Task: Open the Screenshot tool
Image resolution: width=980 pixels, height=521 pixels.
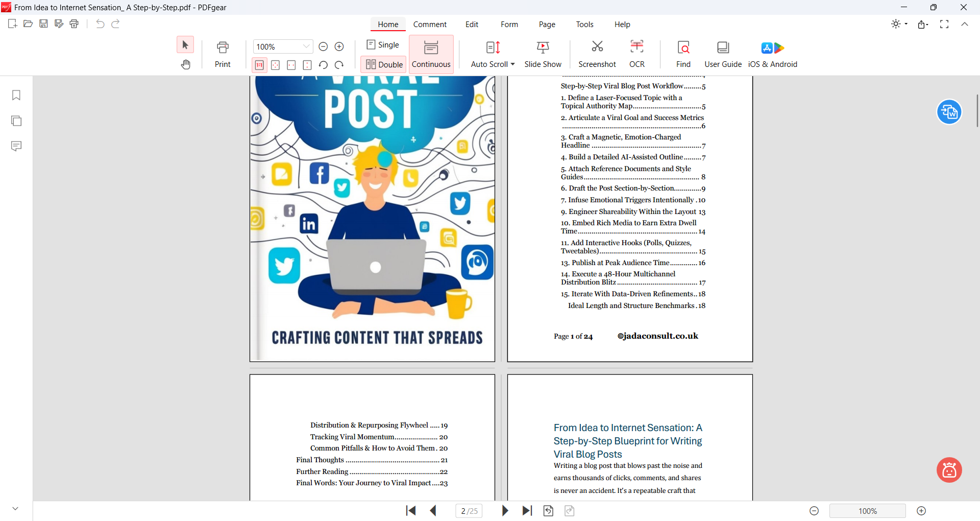Action: click(x=597, y=53)
